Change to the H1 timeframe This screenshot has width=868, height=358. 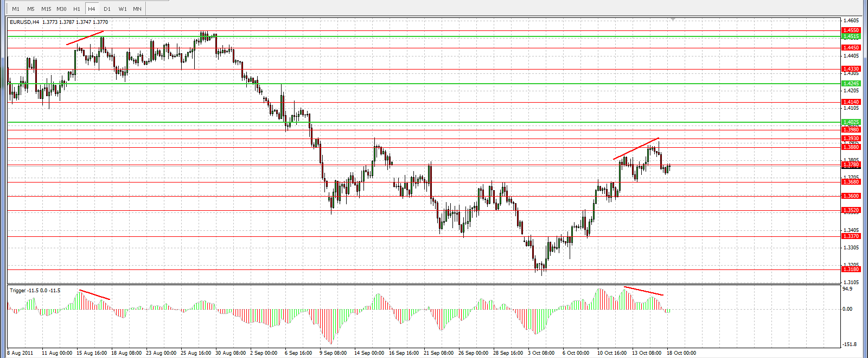pos(77,9)
